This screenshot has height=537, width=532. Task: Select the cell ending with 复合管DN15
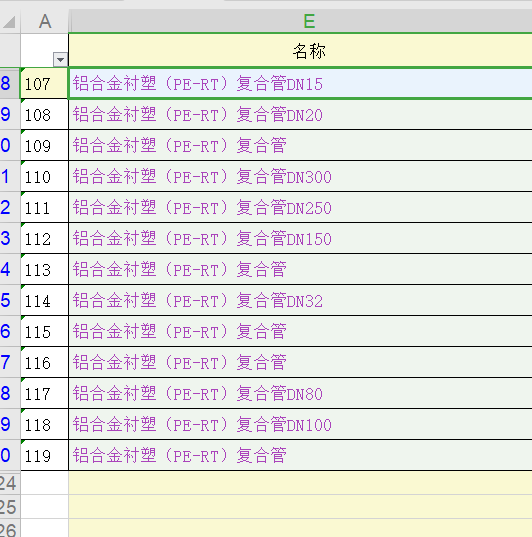(300, 83)
